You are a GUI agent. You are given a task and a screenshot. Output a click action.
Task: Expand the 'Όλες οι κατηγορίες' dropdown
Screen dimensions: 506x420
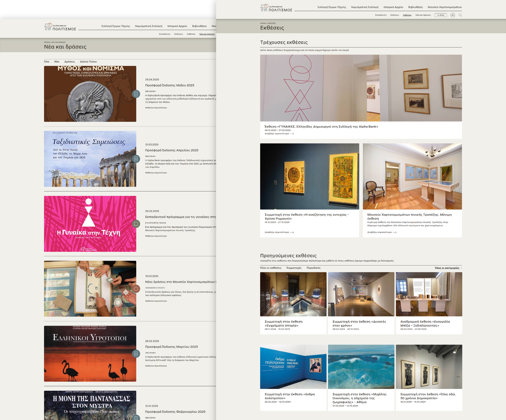pyautogui.click(x=448, y=268)
